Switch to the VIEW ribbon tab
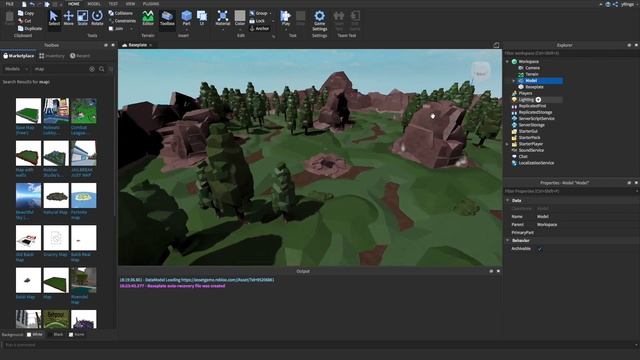The image size is (640, 360). pyautogui.click(x=130, y=4)
